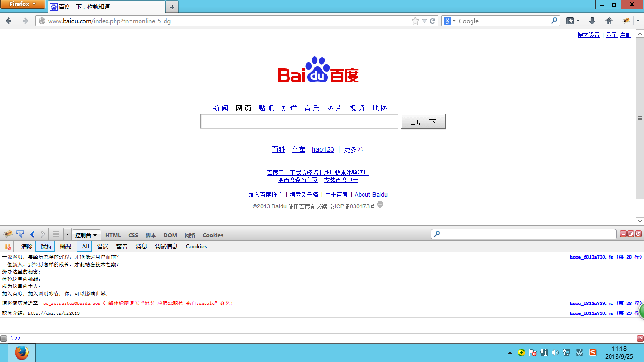Click the network icon in the system tray
The image size is (644, 362).
pos(567,353)
